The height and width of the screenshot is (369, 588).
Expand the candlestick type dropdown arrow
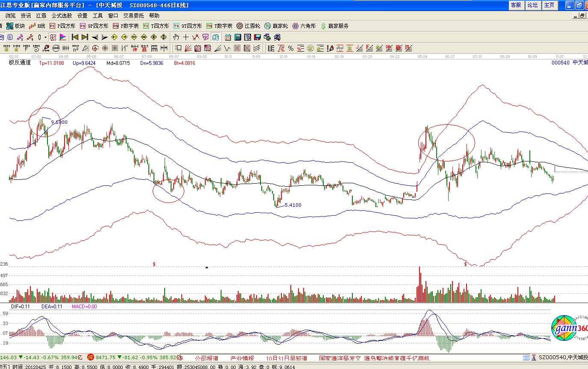[45, 37]
